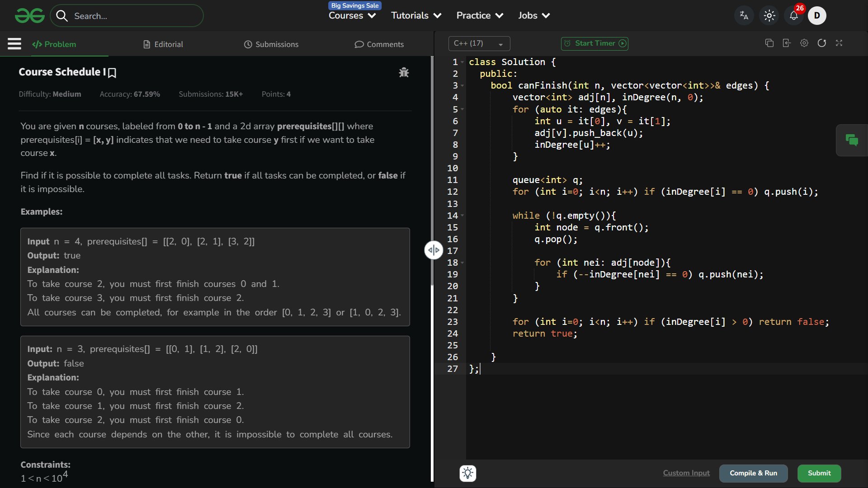Expand the Courses menu
The image size is (868, 488).
pos(352,16)
